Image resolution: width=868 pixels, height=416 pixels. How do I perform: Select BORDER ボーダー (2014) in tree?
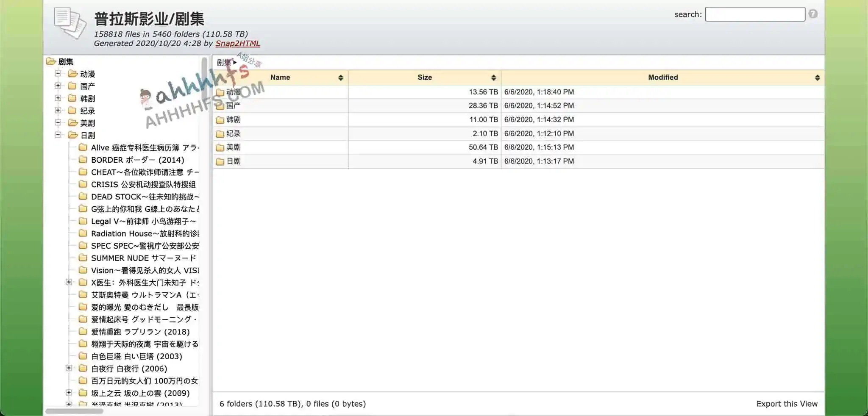137,160
